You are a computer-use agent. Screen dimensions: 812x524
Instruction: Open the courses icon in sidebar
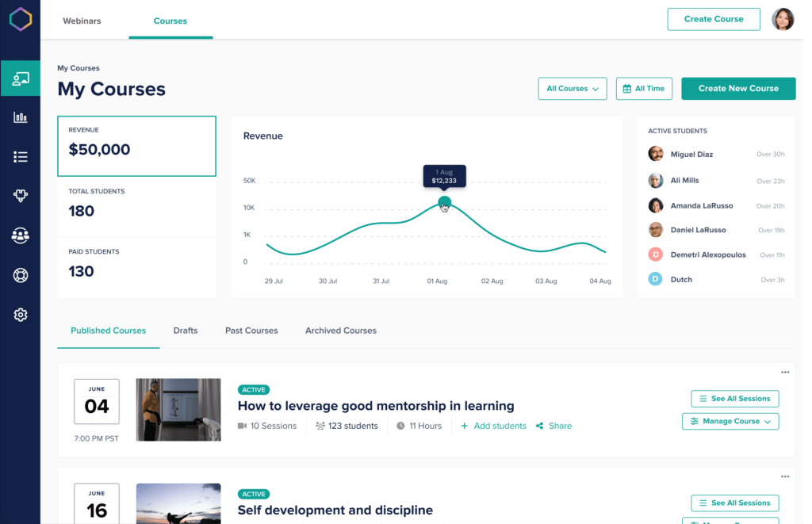click(21, 78)
